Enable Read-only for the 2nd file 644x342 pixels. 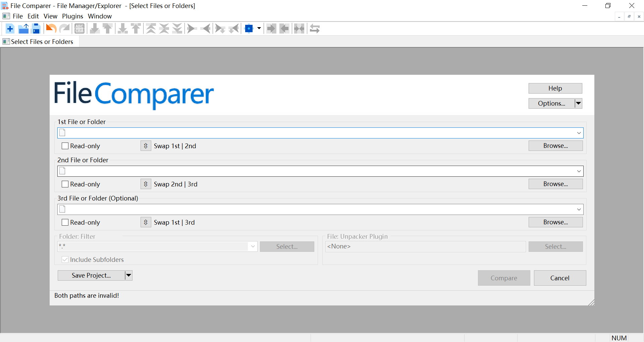point(65,184)
